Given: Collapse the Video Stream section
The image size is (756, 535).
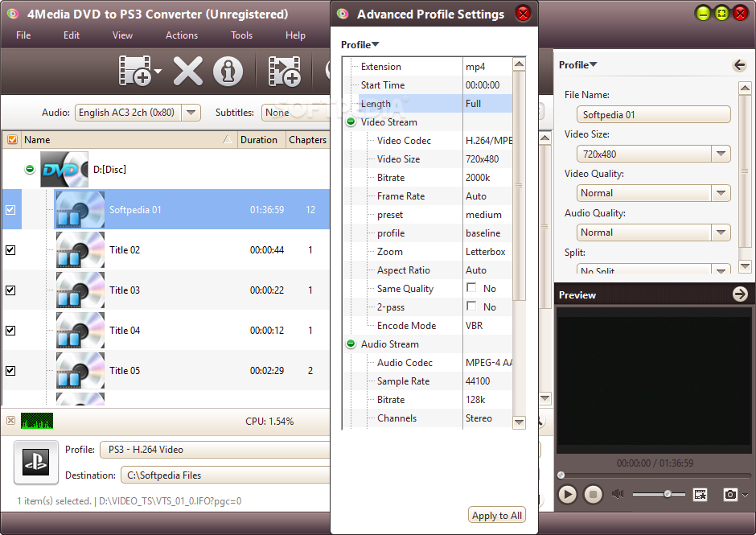Looking at the screenshot, I should pyautogui.click(x=351, y=121).
